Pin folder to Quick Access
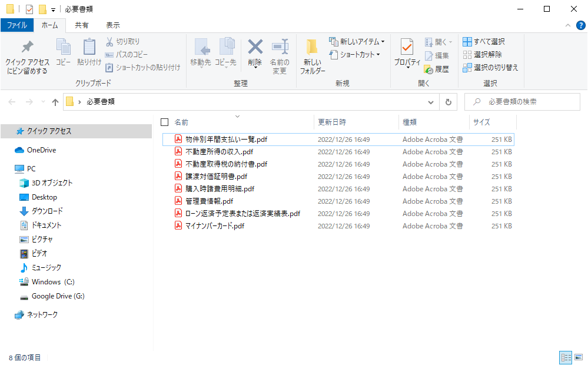This screenshot has height=365, width=588. 27,57
